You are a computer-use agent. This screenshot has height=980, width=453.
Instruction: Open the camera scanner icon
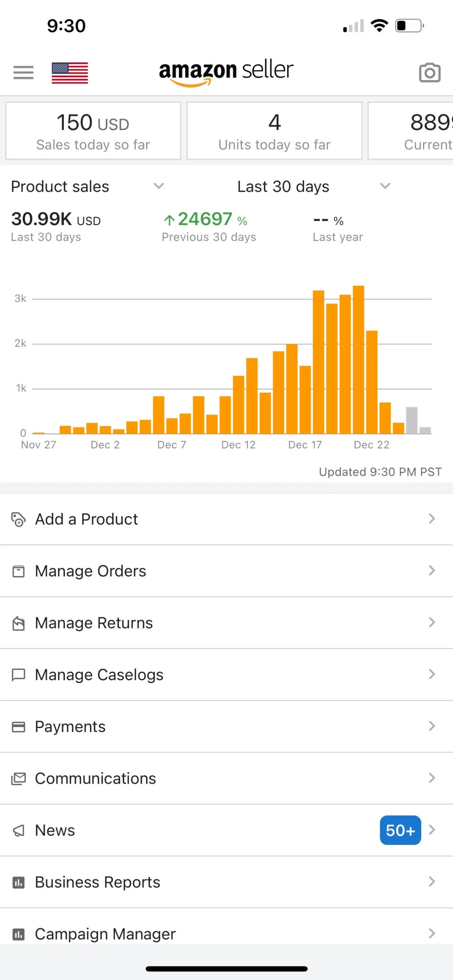pyautogui.click(x=430, y=72)
